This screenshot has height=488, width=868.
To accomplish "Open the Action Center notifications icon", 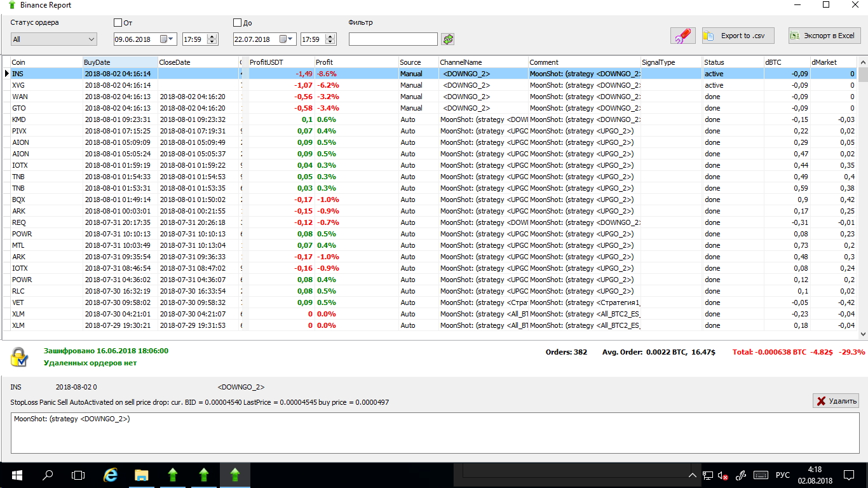I will click(849, 475).
